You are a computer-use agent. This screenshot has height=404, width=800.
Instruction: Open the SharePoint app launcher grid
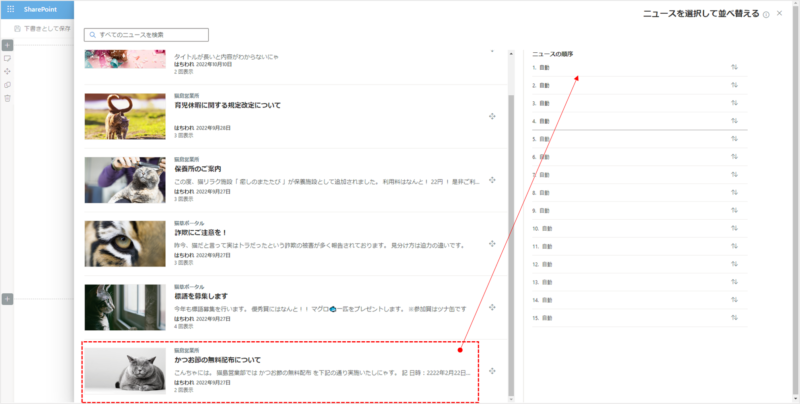click(x=10, y=9)
